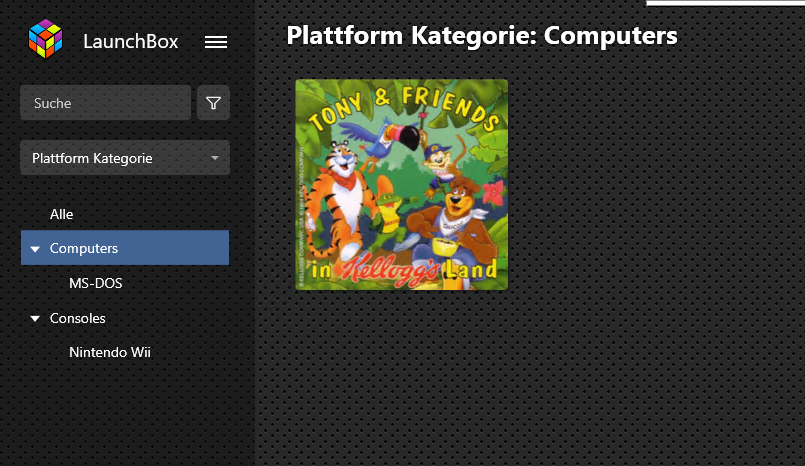Viewport: 805px width, 466px height.
Task: Click the Plattform Kategorie: Computers heading
Action: [x=481, y=36]
